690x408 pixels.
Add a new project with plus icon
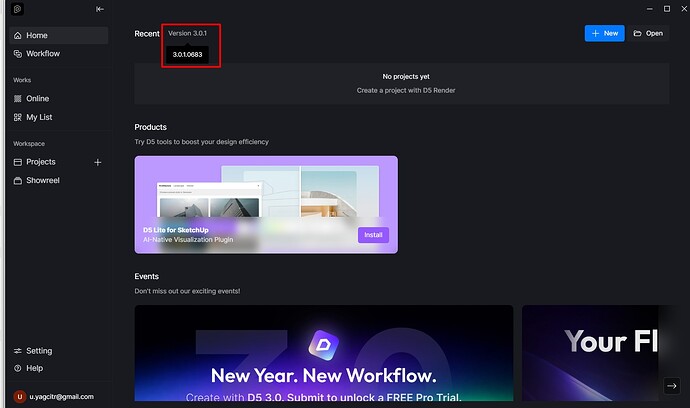tap(97, 162)
